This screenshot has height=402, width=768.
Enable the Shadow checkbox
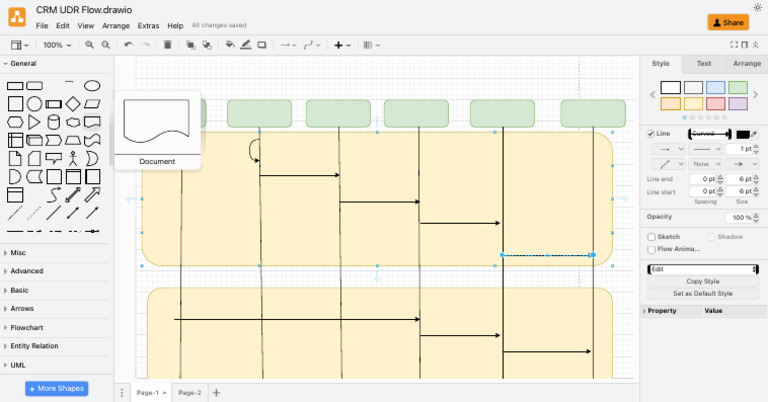coord(711,237)
